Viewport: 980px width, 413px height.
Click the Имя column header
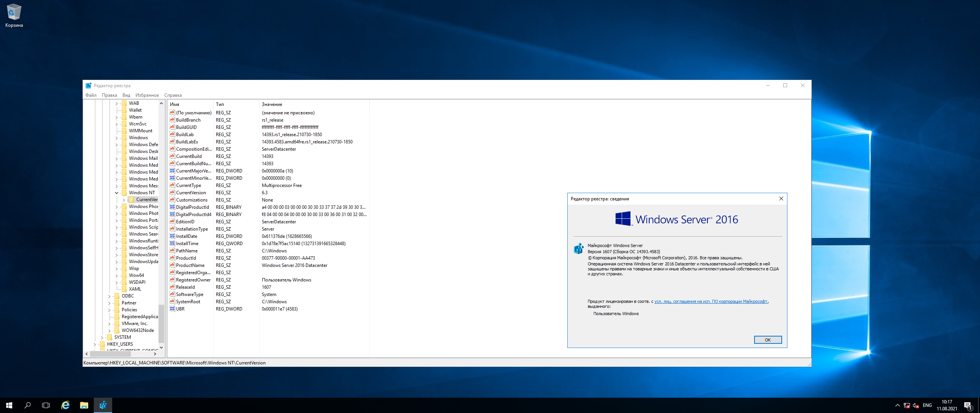coord(190,104)
